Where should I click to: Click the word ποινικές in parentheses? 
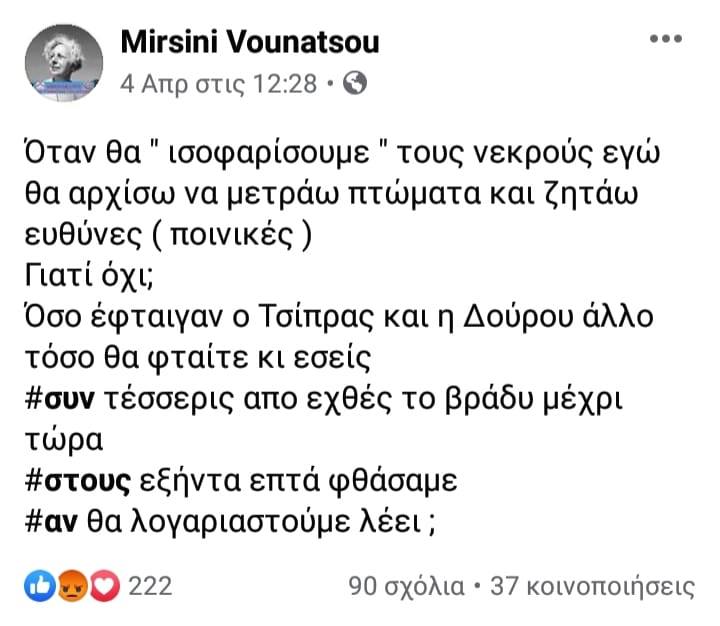(231, 235)
